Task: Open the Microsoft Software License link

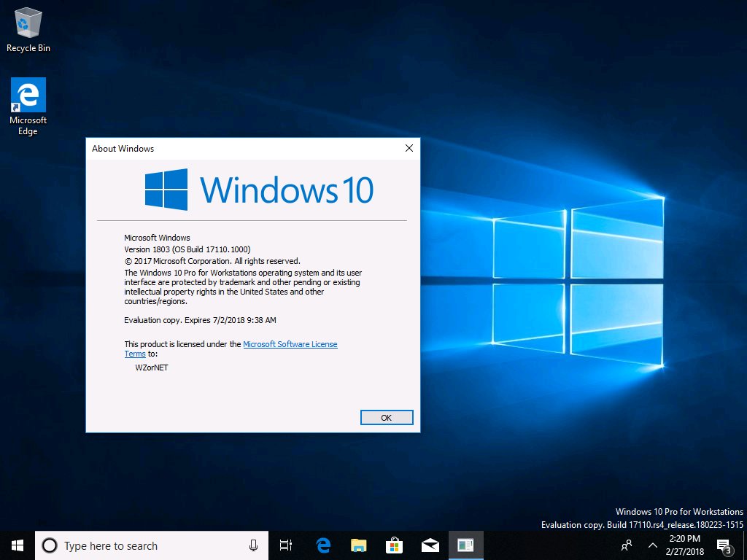Action: (290, 344)
